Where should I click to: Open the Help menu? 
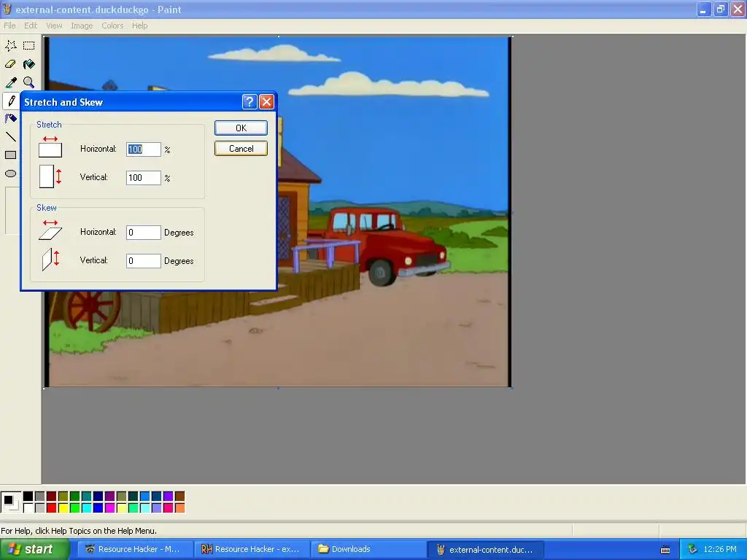139,26
